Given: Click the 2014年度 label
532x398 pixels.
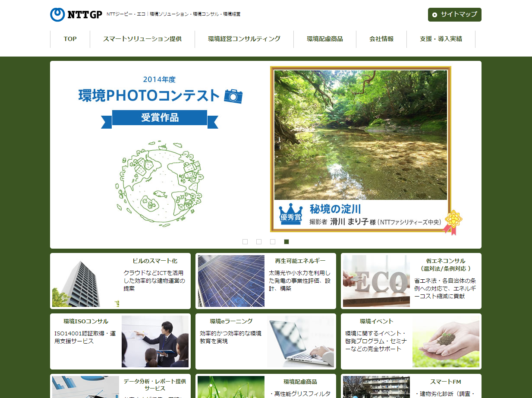Looking at the screenshot, I should 159,79.
